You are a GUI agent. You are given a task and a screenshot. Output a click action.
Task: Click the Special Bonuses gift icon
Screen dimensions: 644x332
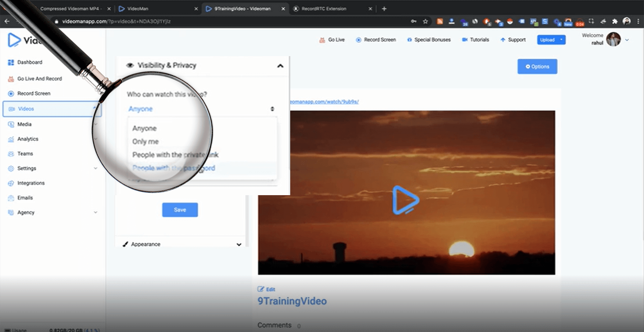pos(409,40)
